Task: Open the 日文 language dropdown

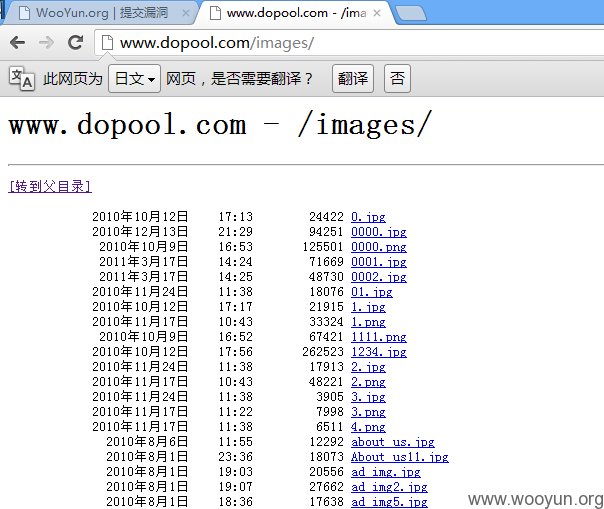Action: (134, 79)
